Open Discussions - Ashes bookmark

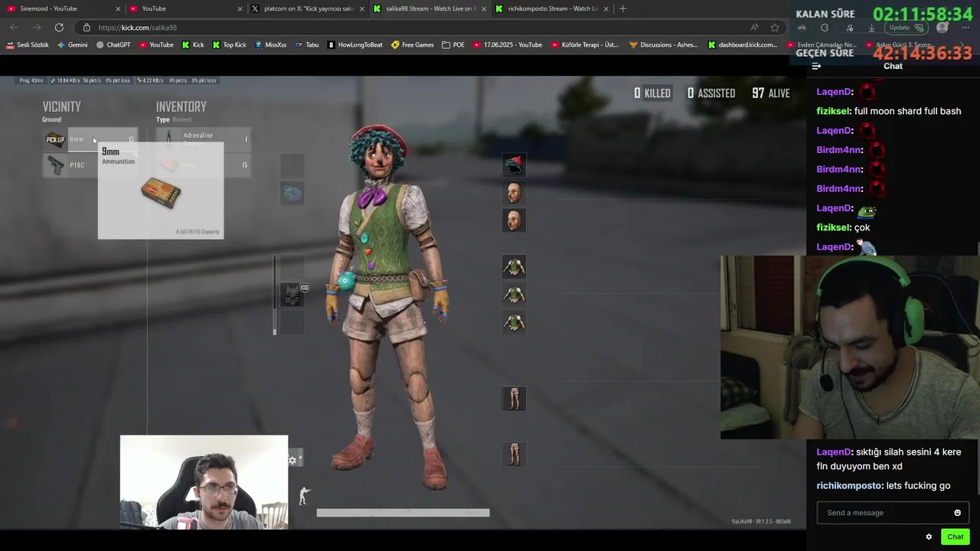(664, 45)
